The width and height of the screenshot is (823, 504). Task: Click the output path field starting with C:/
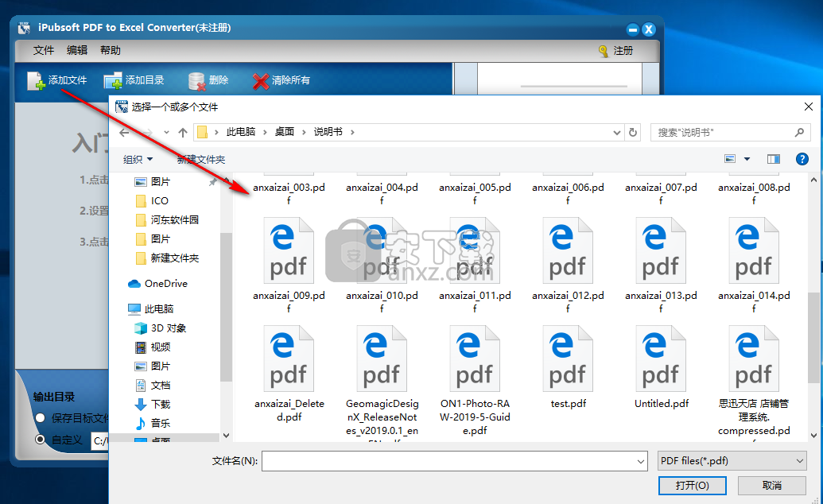pyautogui.click(x=99, y=441)
